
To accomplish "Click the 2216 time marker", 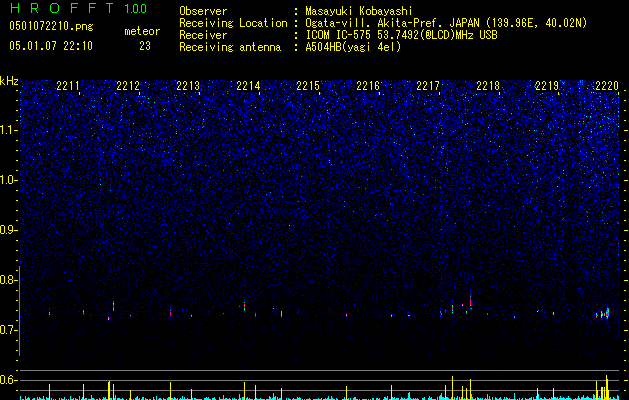I will tap(368, 86).
